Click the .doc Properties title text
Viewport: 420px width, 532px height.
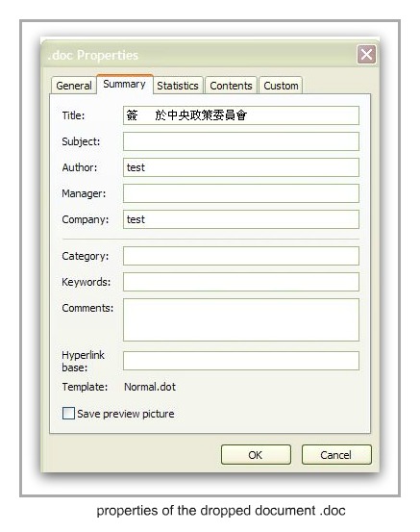93,55
